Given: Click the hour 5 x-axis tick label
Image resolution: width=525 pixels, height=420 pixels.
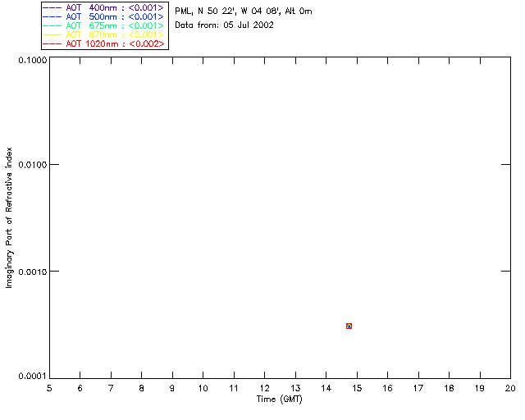Looking at the screenshot, I should (49, 388).
